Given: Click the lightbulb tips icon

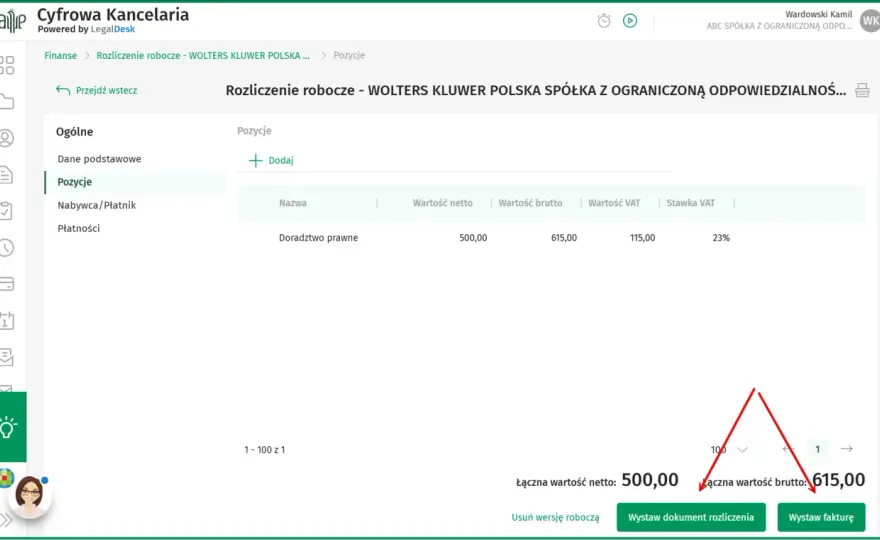Looking at the screenshot, I should click(x=8, y=428).
